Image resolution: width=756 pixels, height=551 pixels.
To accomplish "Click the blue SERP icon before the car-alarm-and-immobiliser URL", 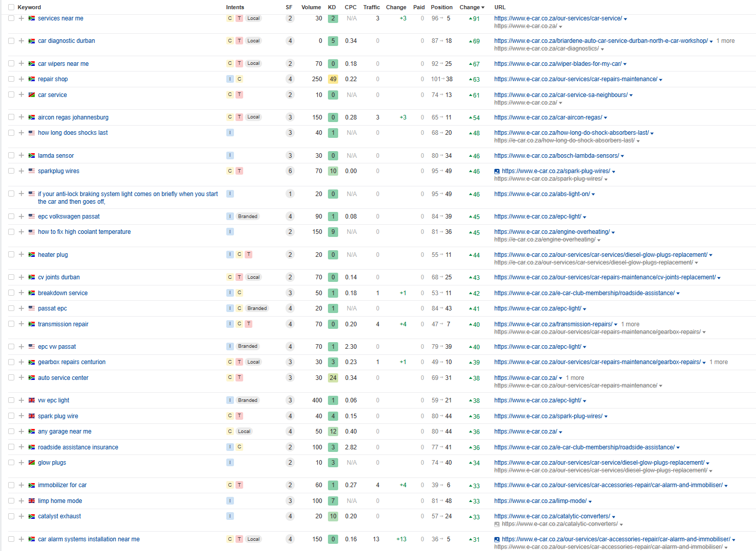I will (497, 539).
